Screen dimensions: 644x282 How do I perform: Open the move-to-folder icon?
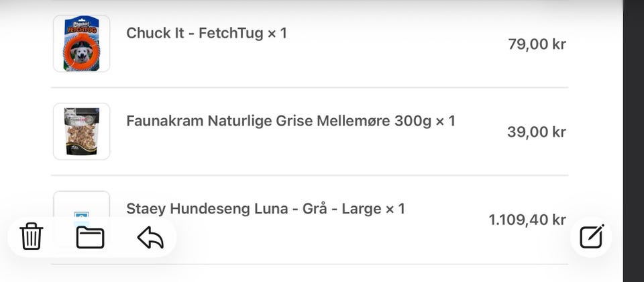pos(90,237)
